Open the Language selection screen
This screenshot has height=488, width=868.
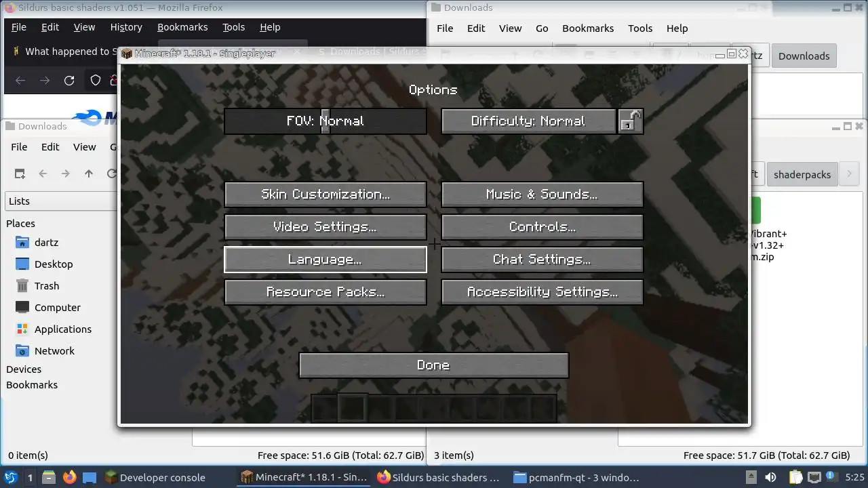click(x=325, y=260)
